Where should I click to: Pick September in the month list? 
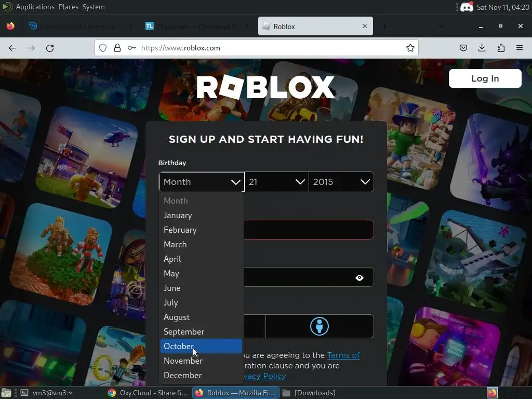201,332
